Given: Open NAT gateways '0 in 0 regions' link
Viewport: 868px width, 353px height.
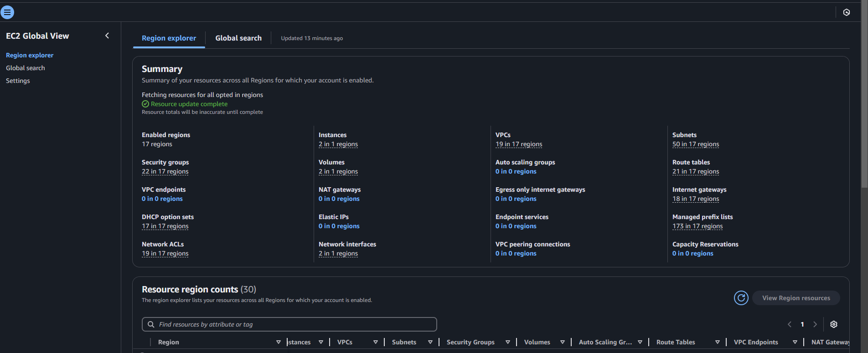Looking at the screenshot, I should coord(339,199).
